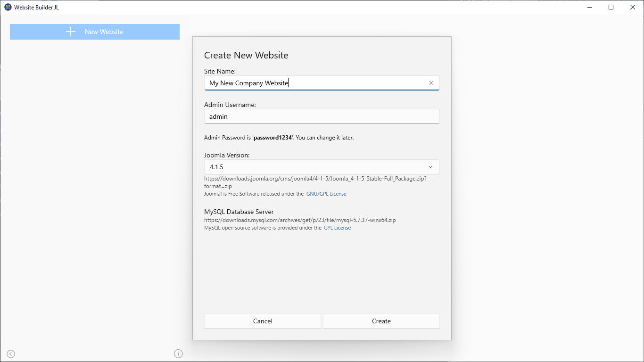Viewport: 644px width, 362px height.
Task: Close the Website Builder JL window
Action: [633, 7]
